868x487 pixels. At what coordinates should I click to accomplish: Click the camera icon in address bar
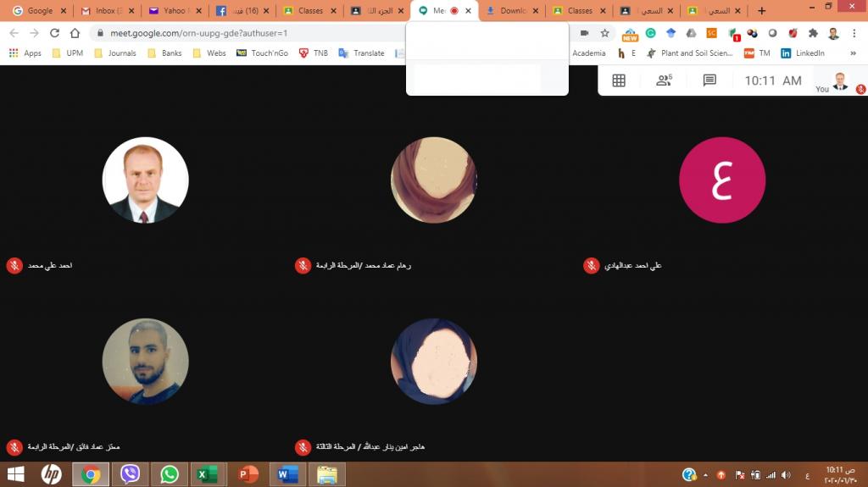click(584, 33)
